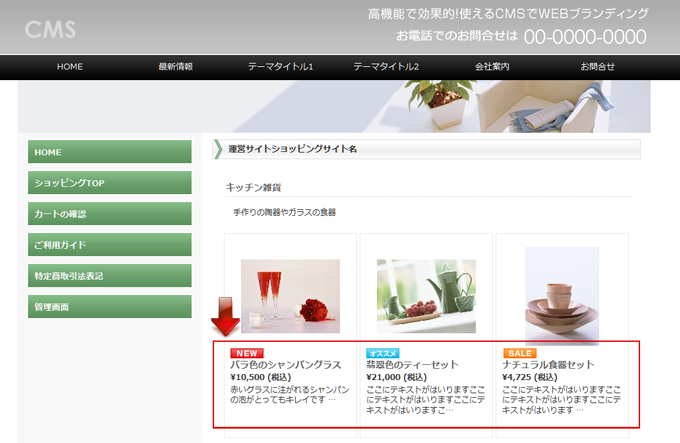
Task: Open HOME in top navigation bar
Action: 70,67
